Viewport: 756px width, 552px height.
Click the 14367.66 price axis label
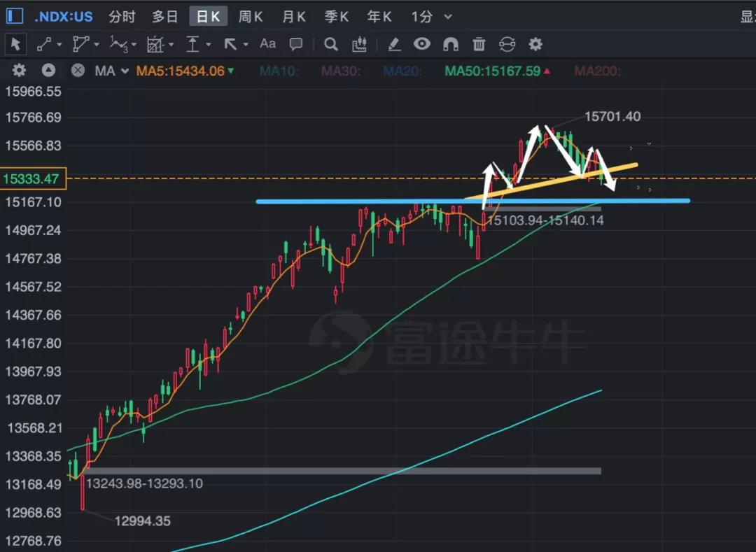tap(34, 315)
